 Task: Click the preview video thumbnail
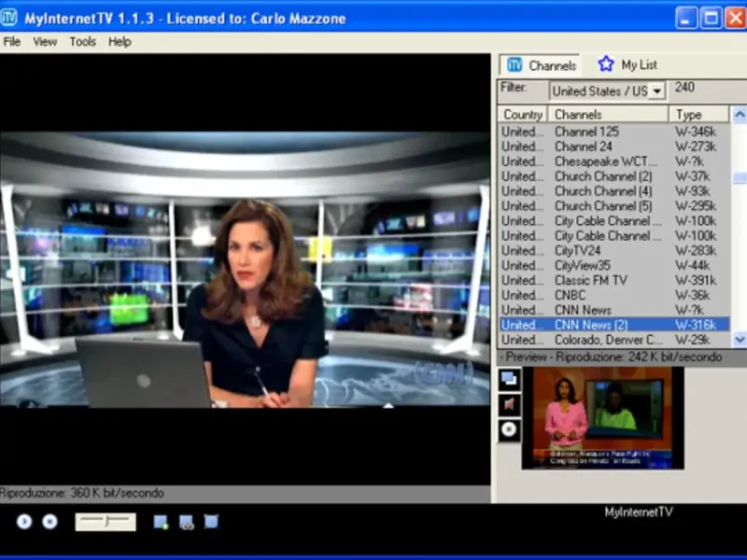tap(602, 417)
